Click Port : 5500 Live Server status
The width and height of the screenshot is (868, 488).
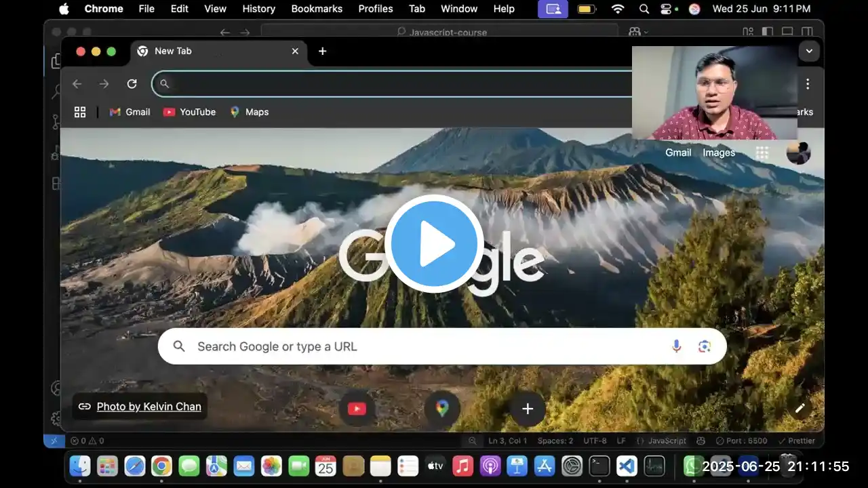(x=742, y=441)
